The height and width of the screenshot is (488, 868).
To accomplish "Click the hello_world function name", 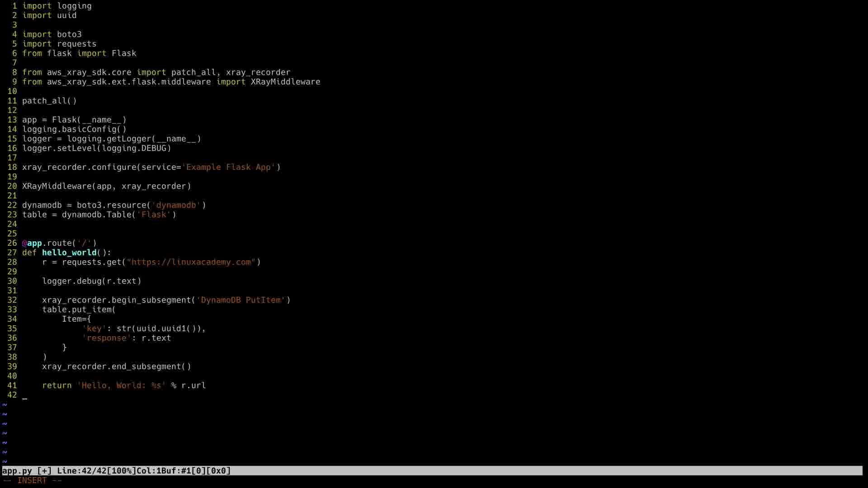I will 69,253.
